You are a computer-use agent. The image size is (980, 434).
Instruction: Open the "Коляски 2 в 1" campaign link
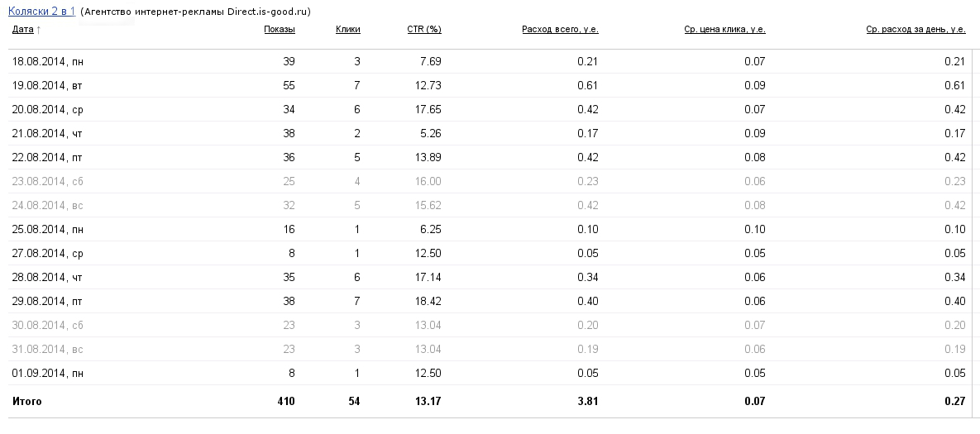41,12
